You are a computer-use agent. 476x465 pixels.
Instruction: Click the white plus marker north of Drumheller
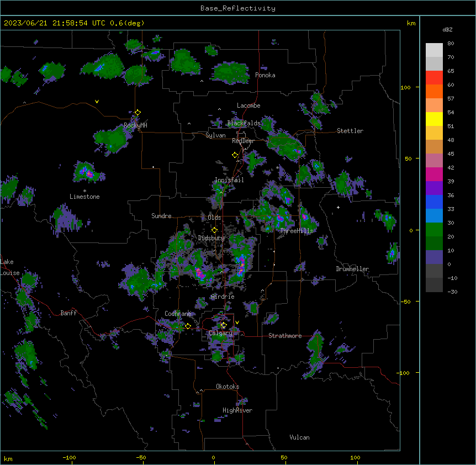click(338, 207)
